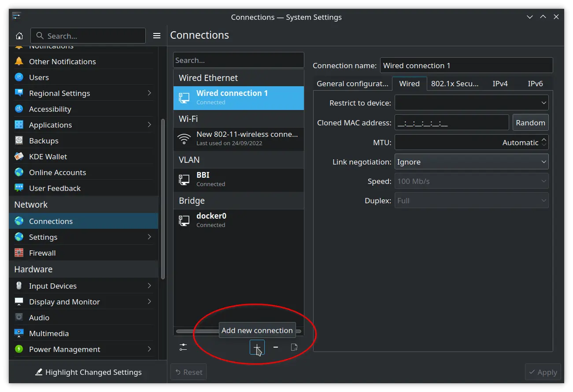Image resolution: width=573 pixels, height=392 pixels.
Task: Open Backups via its sidebar icon
Action: [19, 141]
